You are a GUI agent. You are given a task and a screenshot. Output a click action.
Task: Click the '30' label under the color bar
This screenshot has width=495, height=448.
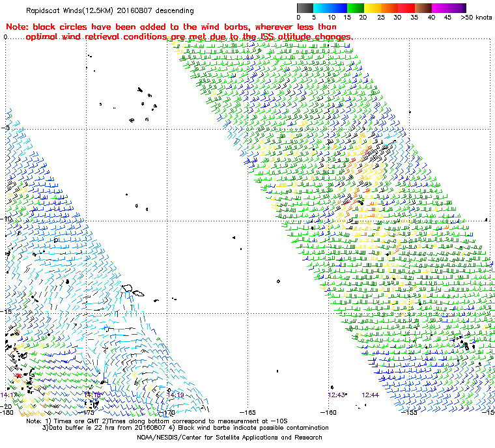(397, 18)
